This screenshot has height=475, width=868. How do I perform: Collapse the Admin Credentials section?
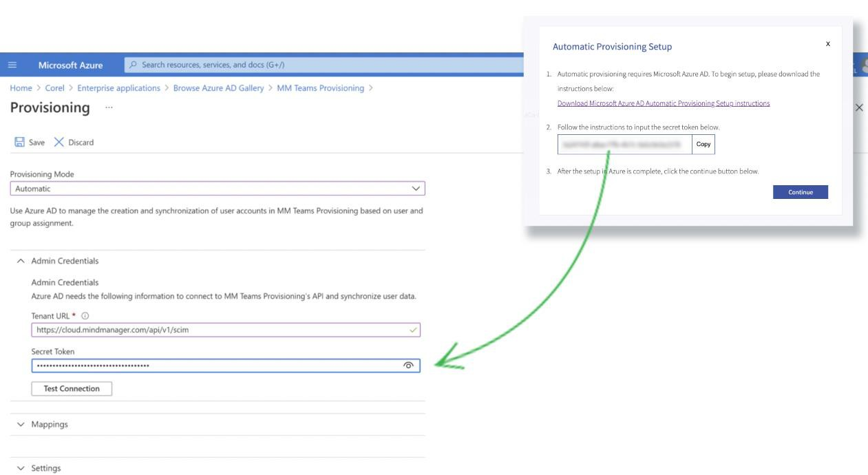point(21,261)
